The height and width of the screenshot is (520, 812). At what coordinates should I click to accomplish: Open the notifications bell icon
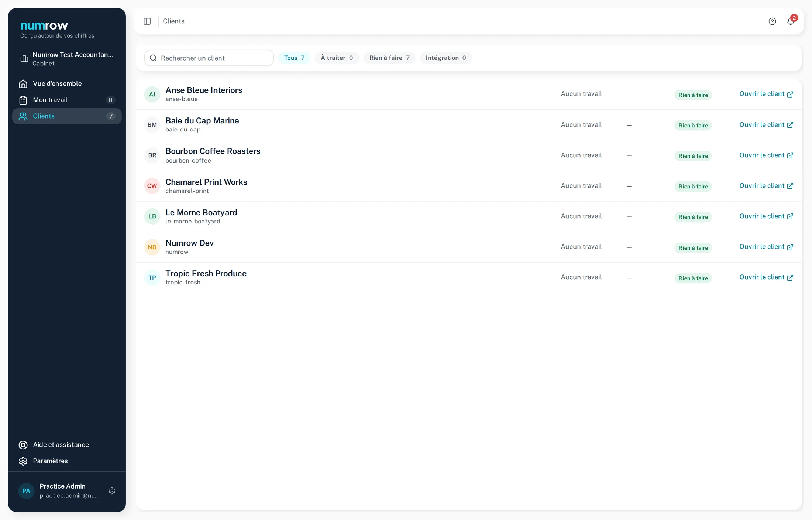(790, 21)
